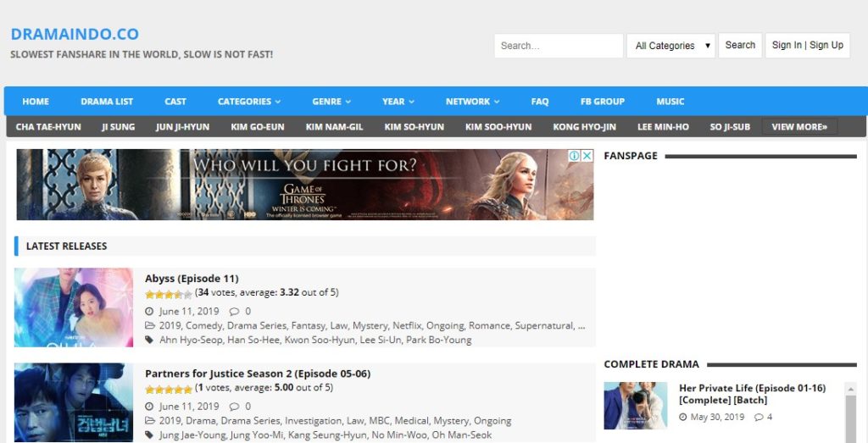Click Park Bo-Young cast tag
The image size is (868, 443).
click(439, 340)
